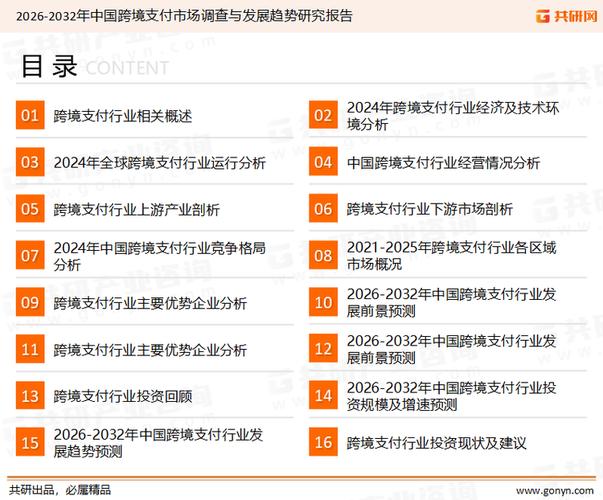This screenshot has width=603, height=500.
Task: Select chapter 12 title 发展前景预测
Action: click(x=451, y=350)
